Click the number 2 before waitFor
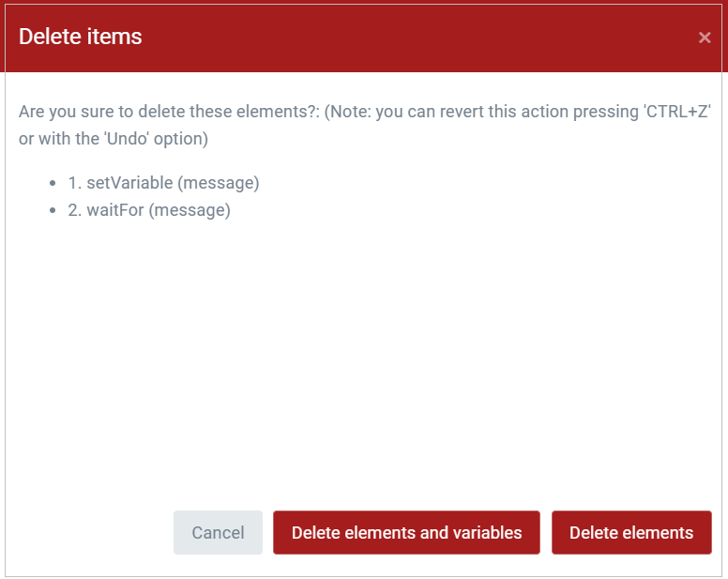This screenshot has height=579, width=728. click(x=74, y=210)
